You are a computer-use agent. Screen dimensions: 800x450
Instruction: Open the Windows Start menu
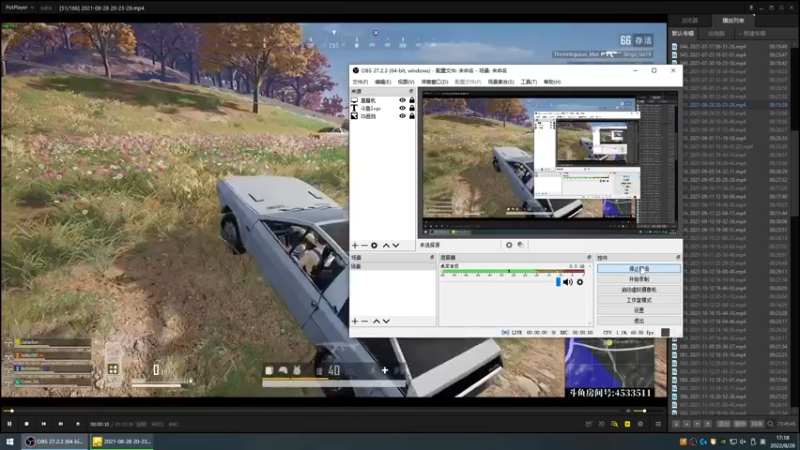(10, 441)
